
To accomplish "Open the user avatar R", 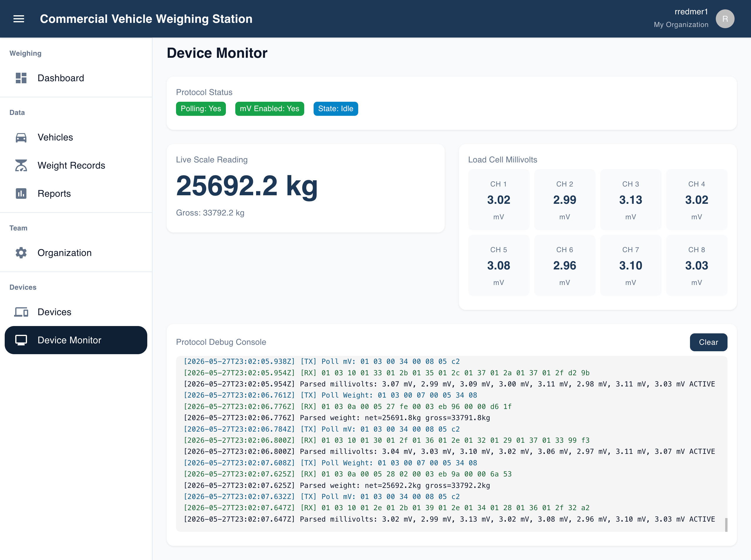I will (x=725, y=19).
